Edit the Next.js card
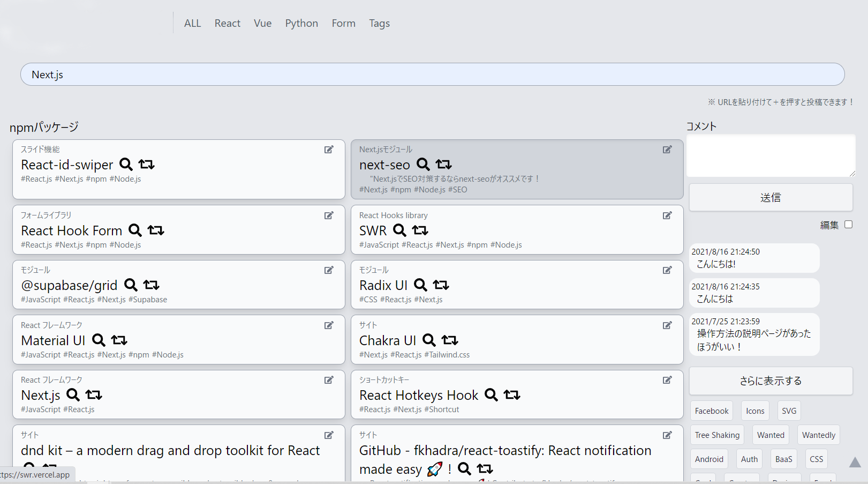The image size is (868, 484). click(x=329, y=380)
